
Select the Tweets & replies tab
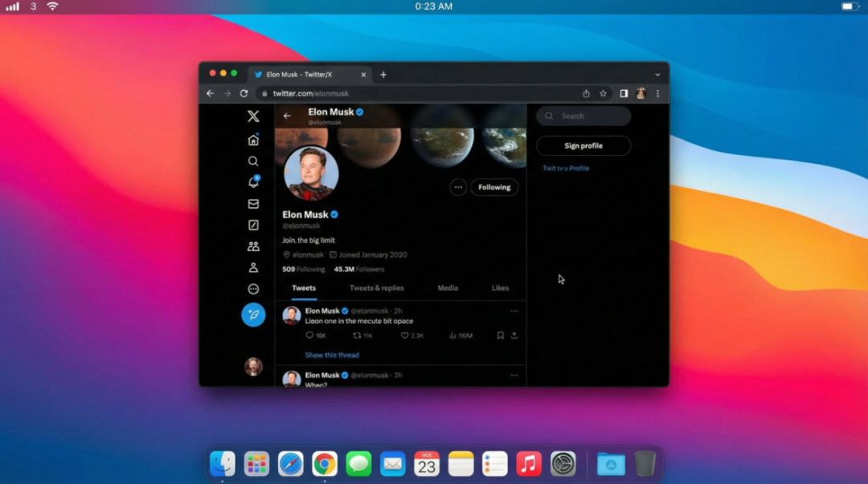[x=376, y=288]
